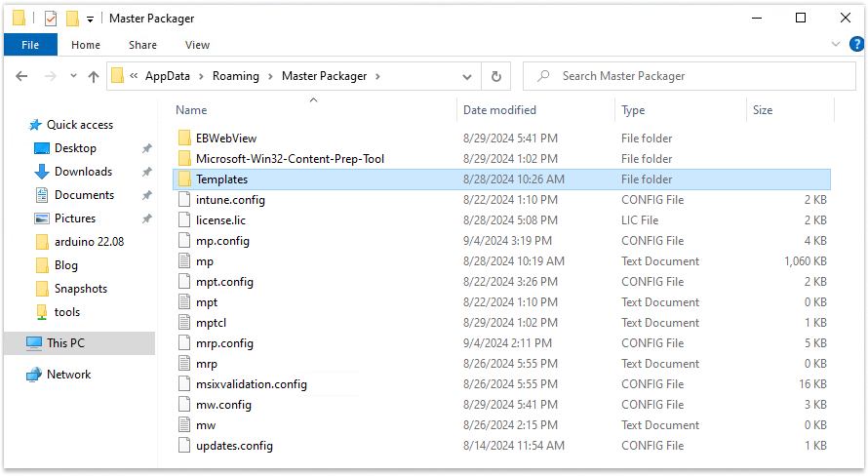The height and width of the screenshot is (476, 868).
Task: Click the Up one level arrow
Action: (94, 76)
